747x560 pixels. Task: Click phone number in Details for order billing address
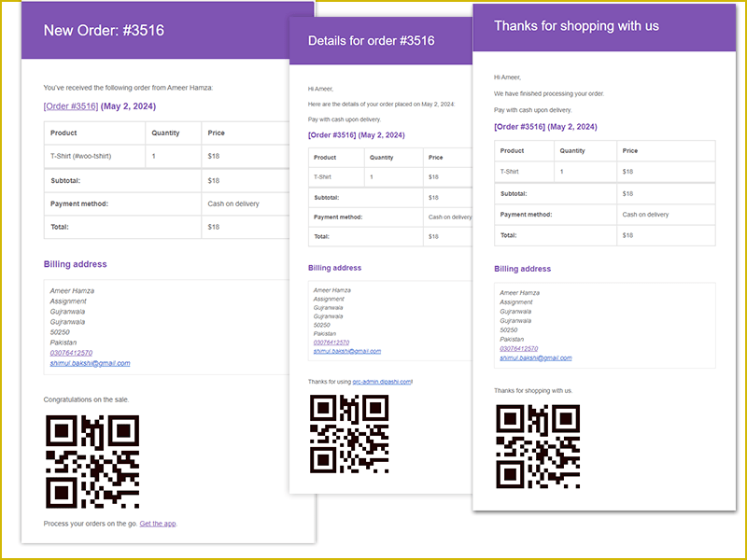click(331, 343)
